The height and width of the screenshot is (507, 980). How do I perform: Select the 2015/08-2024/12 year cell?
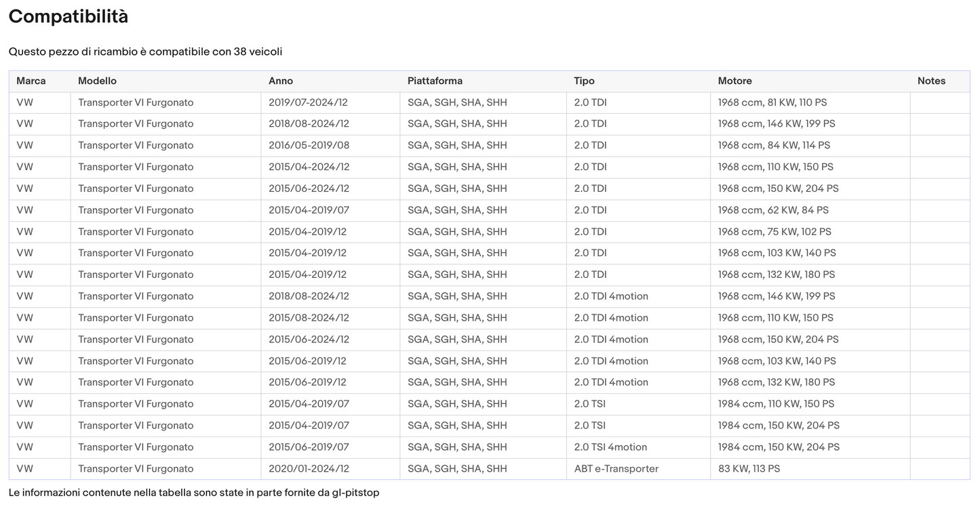click(x=309, y=318)
